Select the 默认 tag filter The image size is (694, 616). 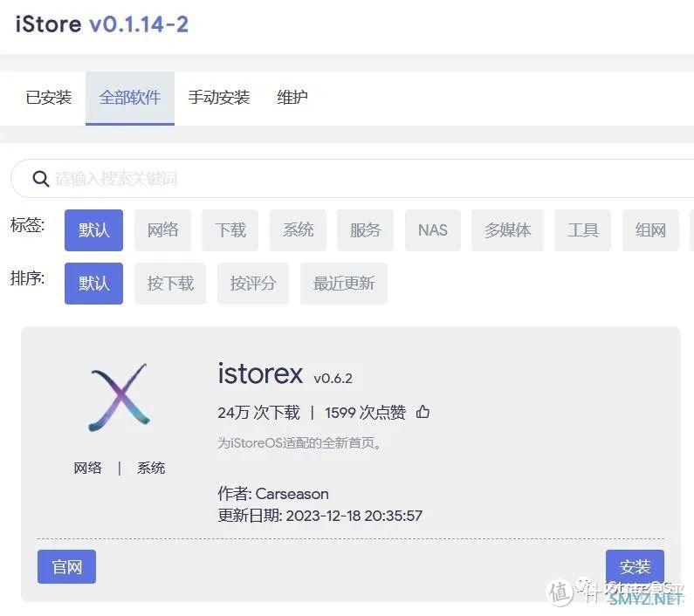point(93,230)
